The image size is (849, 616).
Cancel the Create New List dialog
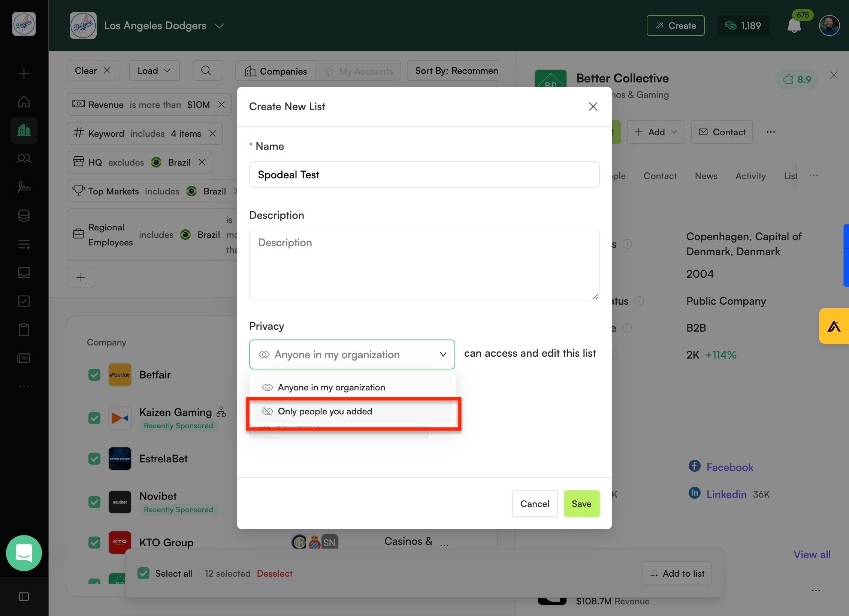tap(535, 504)
